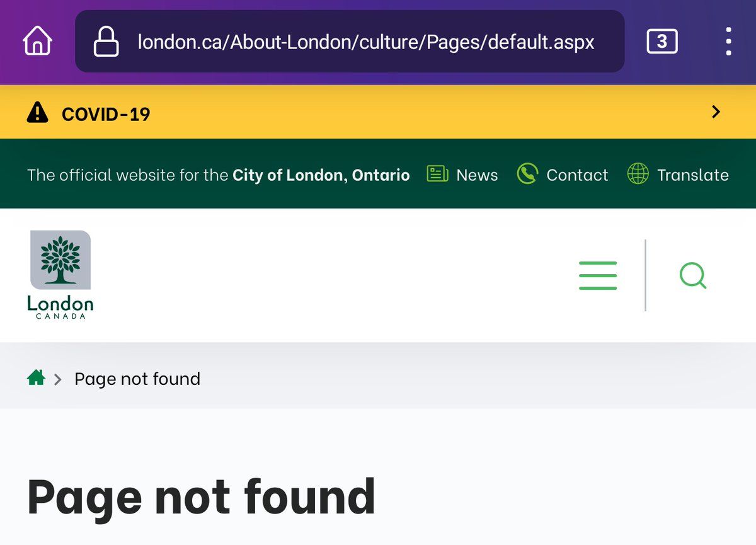
Task: Open the browser three-dot overflow menu
Action: pos(728,42)
